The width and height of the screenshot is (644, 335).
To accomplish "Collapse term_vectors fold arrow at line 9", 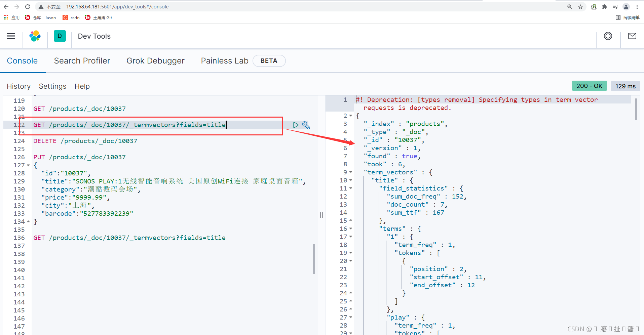I will pyautogui.click(x=351, y=172).
